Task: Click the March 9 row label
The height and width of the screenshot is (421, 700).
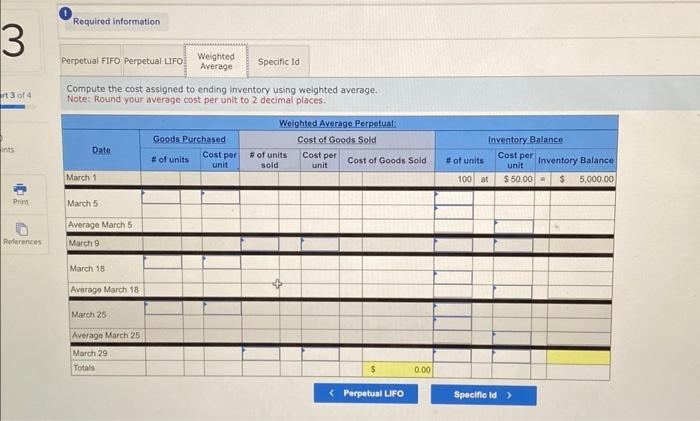Action: click(x=84, y=243)
